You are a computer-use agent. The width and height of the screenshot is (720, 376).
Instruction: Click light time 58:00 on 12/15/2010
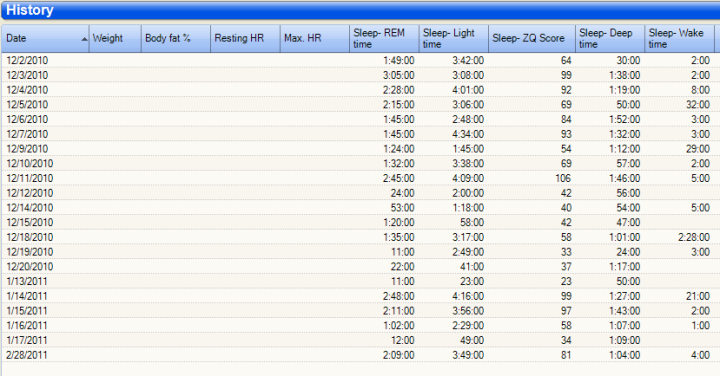472,222
